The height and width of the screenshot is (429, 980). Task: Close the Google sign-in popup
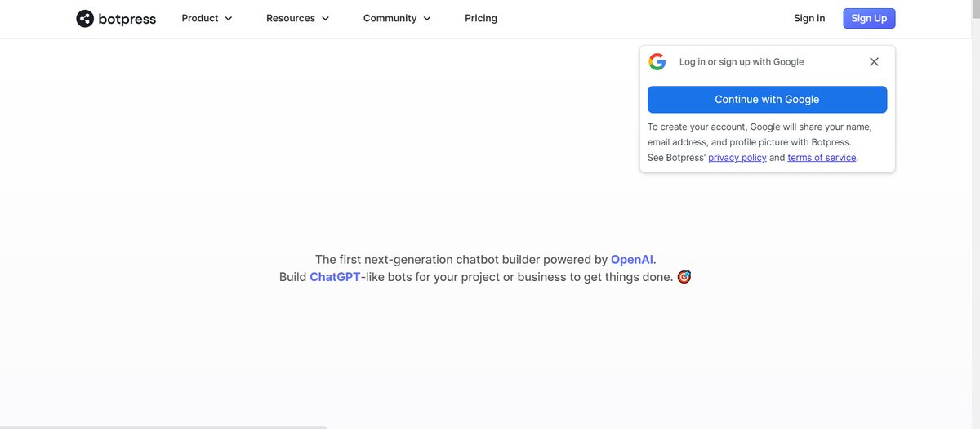[x=874, y=62]
